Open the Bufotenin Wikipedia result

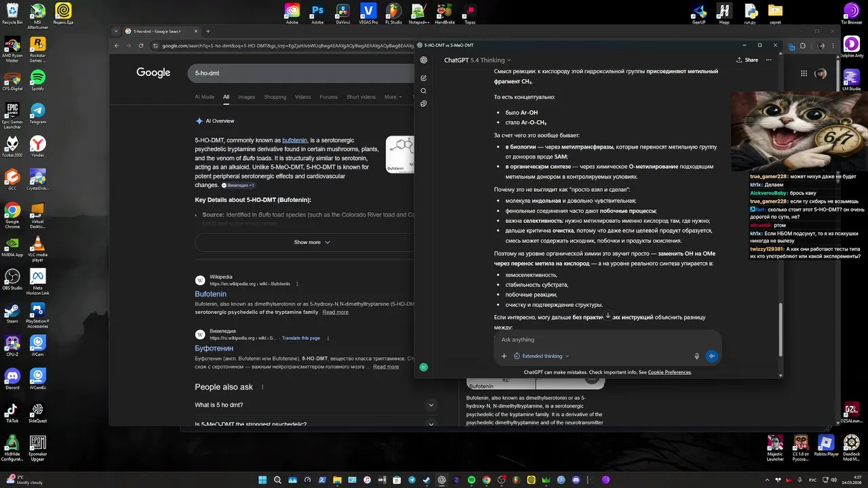point(211,294)
